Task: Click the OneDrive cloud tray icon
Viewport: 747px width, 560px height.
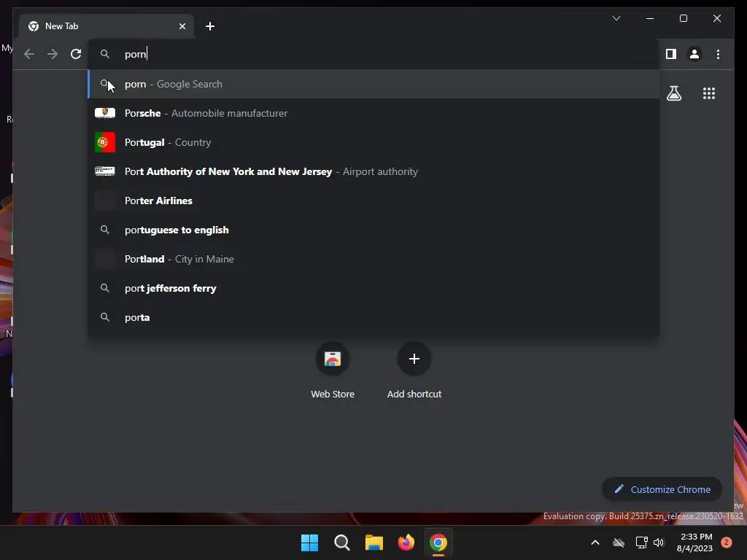Action: click(x=619, y=542)
